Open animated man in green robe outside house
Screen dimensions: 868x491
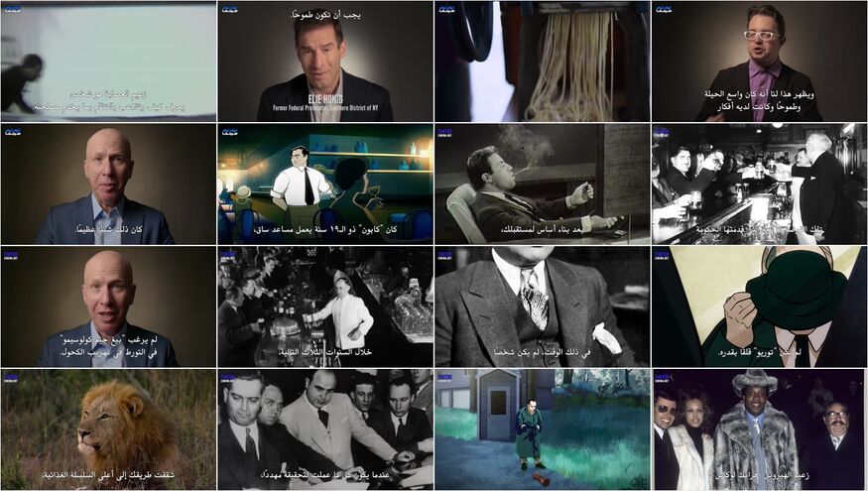543,430
